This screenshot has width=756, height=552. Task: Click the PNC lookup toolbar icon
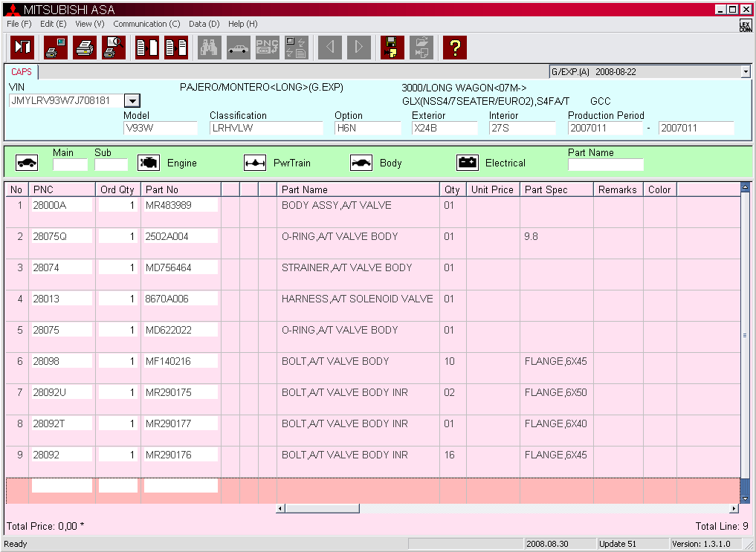[267, 48]
